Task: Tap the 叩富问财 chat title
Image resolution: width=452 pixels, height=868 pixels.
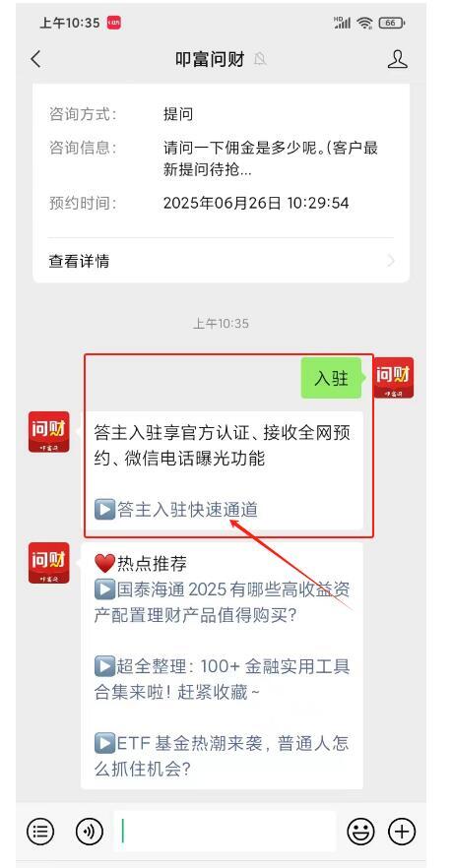Action: 210,59
